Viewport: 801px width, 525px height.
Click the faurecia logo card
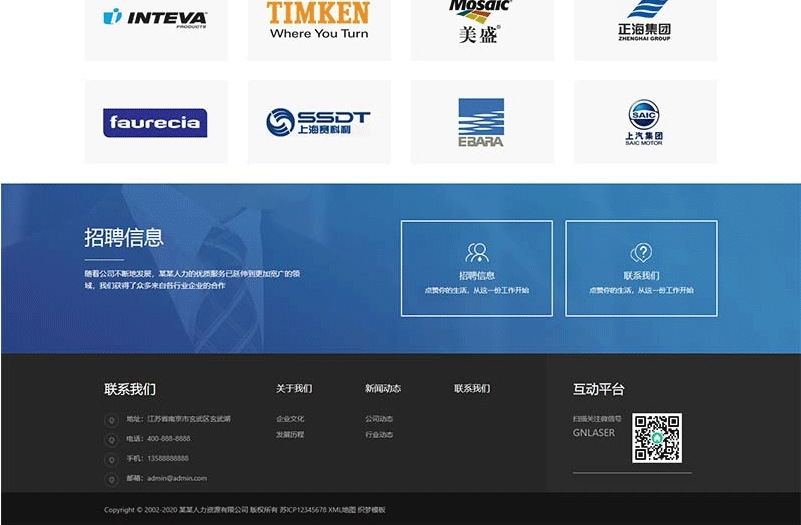pyautogui.click(x=155, y=123)
